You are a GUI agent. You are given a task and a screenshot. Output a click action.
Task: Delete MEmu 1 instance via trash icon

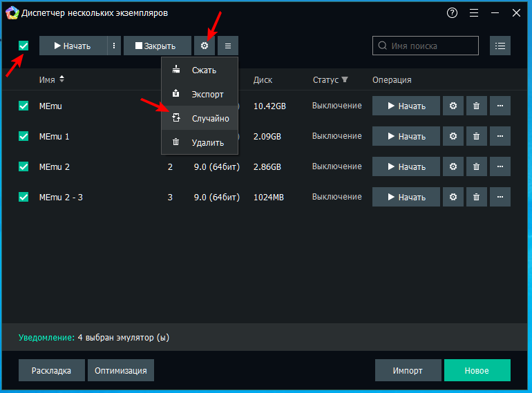point(476,136)
